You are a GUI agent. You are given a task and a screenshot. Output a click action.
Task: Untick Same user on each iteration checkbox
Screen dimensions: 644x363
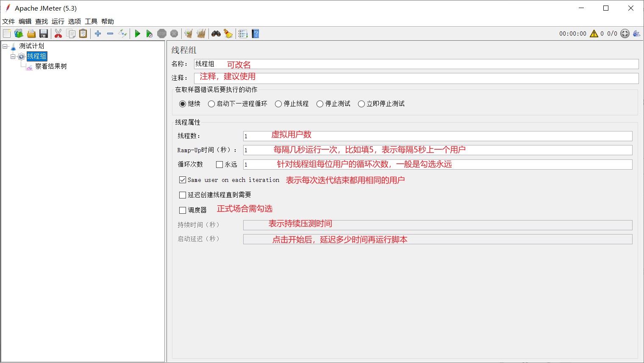click(183, 180)
